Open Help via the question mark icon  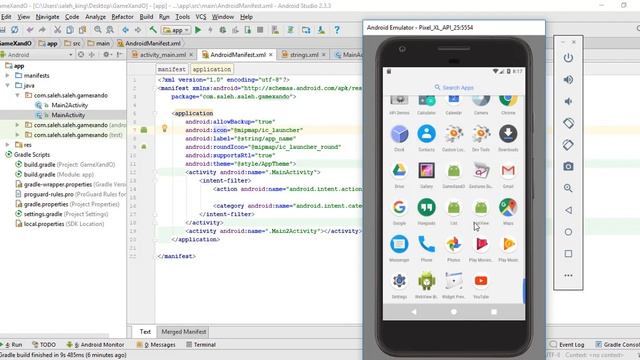337,30
